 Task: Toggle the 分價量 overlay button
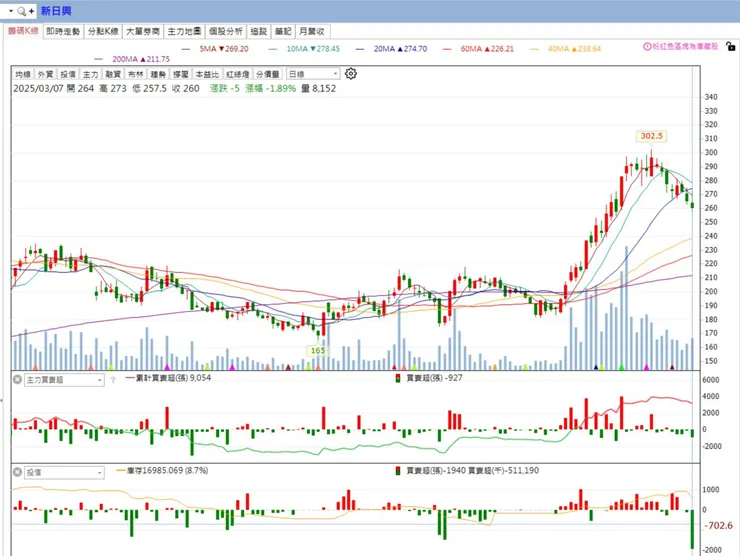268,74
